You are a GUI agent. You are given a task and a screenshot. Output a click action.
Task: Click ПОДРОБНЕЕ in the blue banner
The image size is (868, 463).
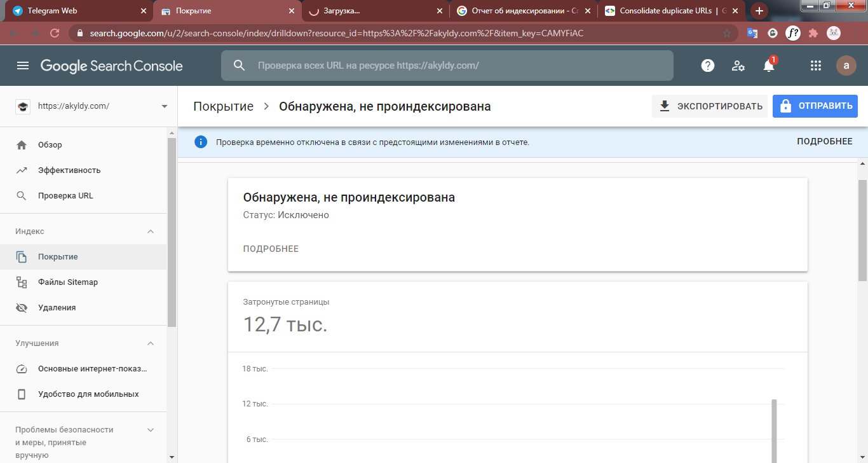pos(825,142)
